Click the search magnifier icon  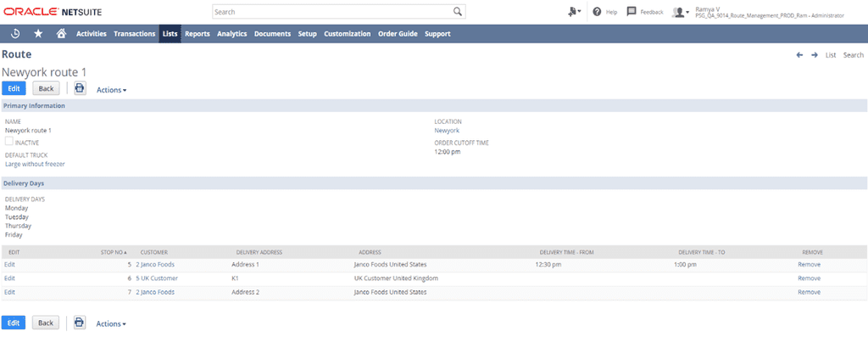[457, 12]
